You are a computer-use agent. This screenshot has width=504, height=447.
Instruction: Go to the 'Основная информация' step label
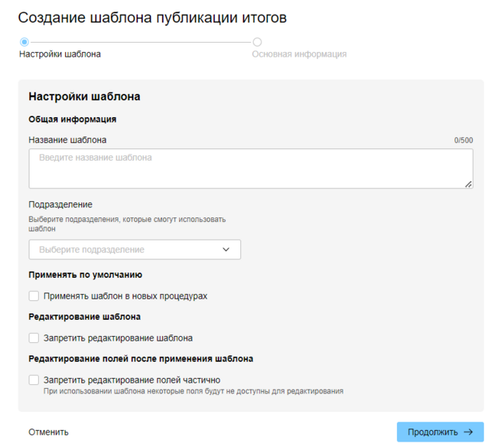pyautogui.click(x=299, y=55)
